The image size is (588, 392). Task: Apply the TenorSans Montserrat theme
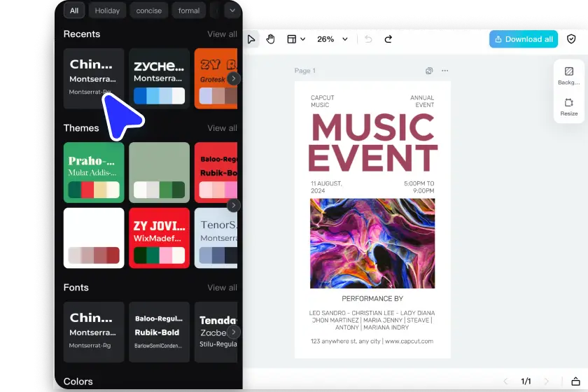(216, 238)
